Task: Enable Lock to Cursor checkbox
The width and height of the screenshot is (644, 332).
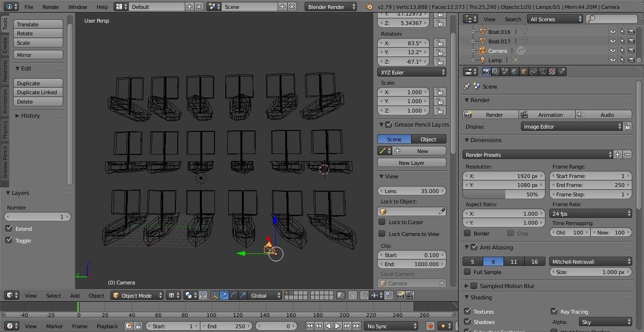Action: pos(382,222)
